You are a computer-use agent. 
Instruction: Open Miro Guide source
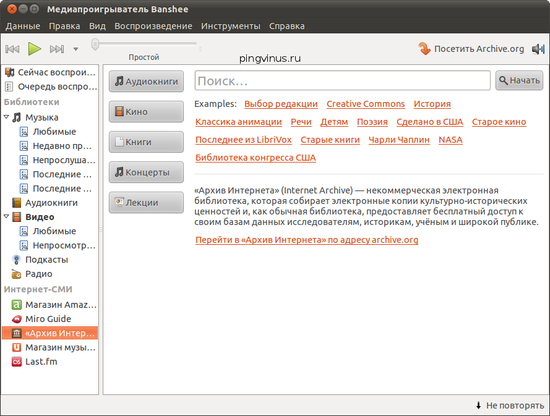pyautogui.click(x=48, y=319)
